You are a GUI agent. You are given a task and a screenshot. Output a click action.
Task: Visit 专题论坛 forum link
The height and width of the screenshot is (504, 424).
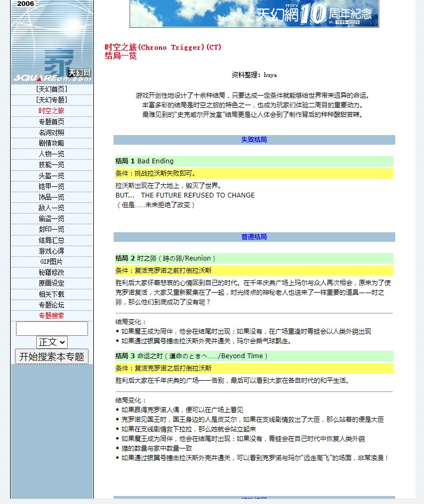pyautogui.click(x=52, y=305)
